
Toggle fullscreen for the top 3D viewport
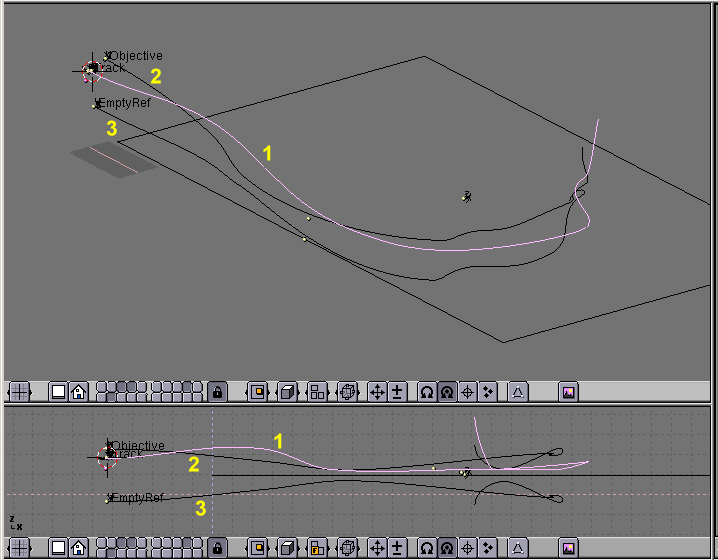59,392
